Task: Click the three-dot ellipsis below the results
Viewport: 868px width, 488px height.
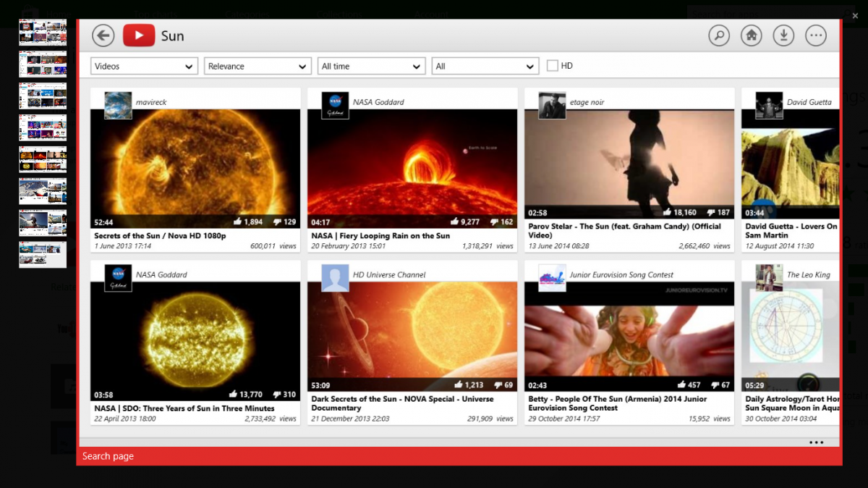Action: click(816, 442)
